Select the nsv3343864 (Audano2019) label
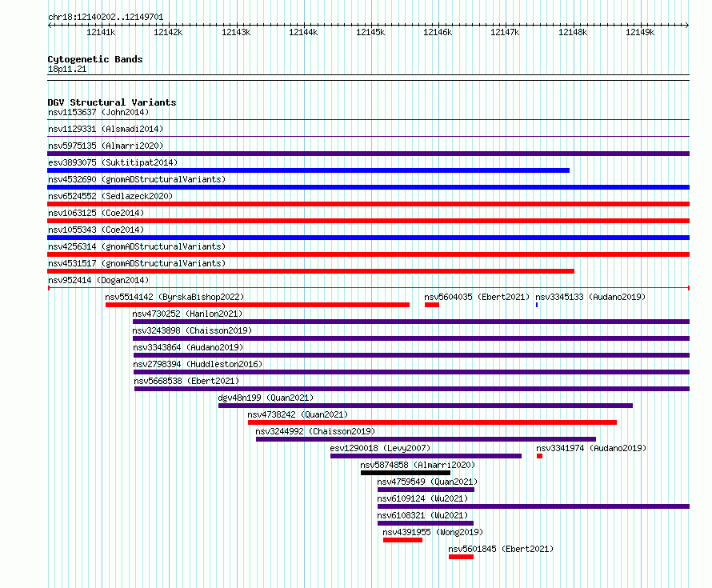The image size is (712, 588). click(x=188, y=347)
